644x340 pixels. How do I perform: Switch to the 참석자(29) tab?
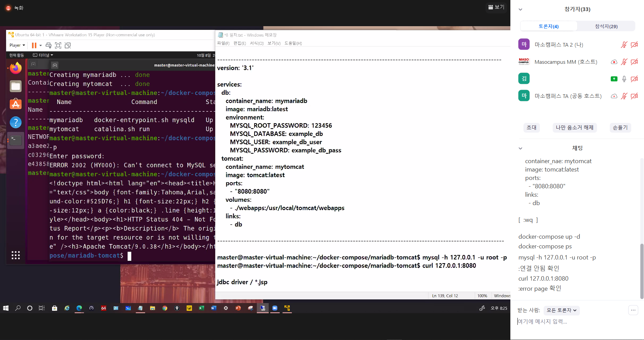pyautogui.click(x=606, y=26)
